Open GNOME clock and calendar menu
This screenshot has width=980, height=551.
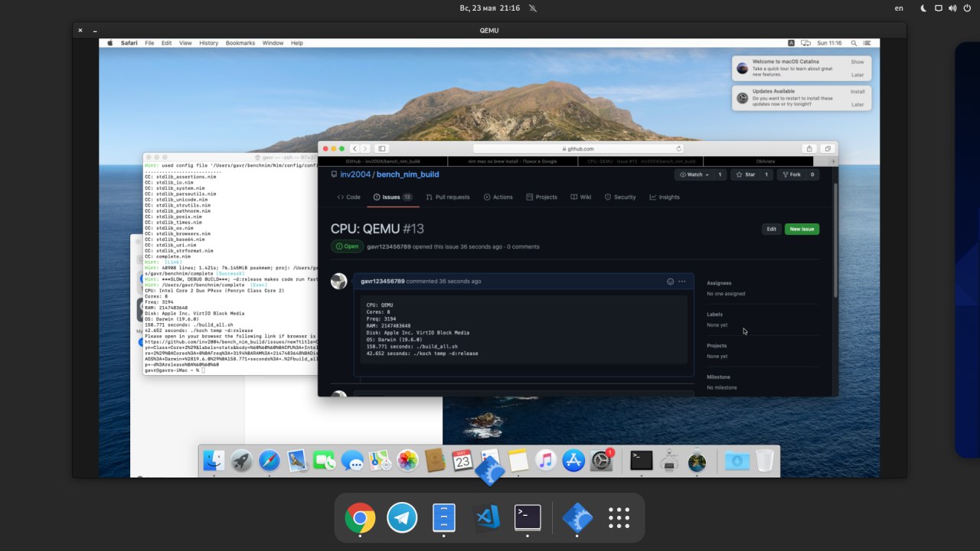pyautogui.click(x=490, y=8)
